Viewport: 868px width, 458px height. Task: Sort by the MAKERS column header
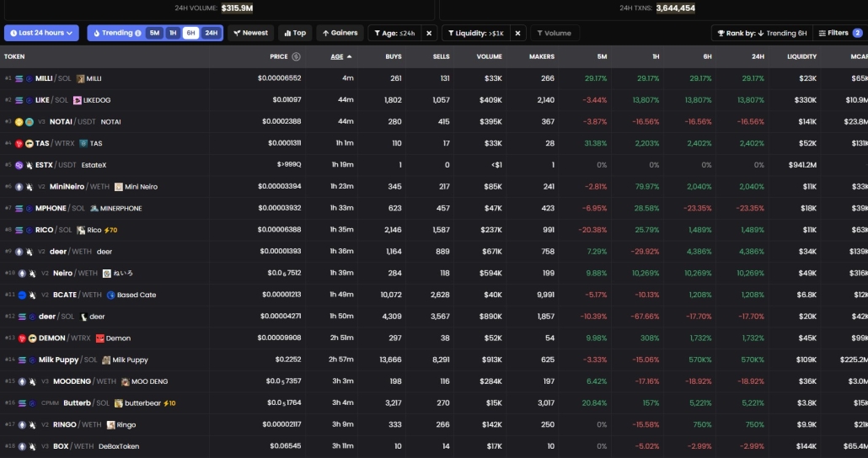[541, 56]
